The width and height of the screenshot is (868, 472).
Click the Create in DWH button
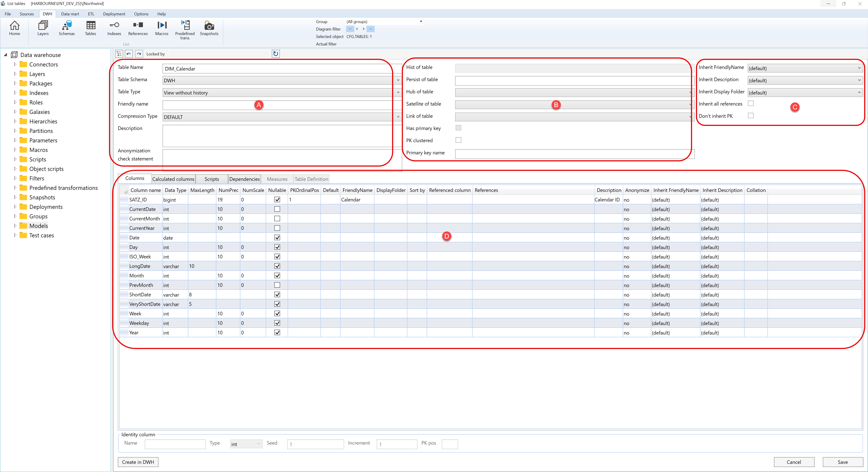138,462
